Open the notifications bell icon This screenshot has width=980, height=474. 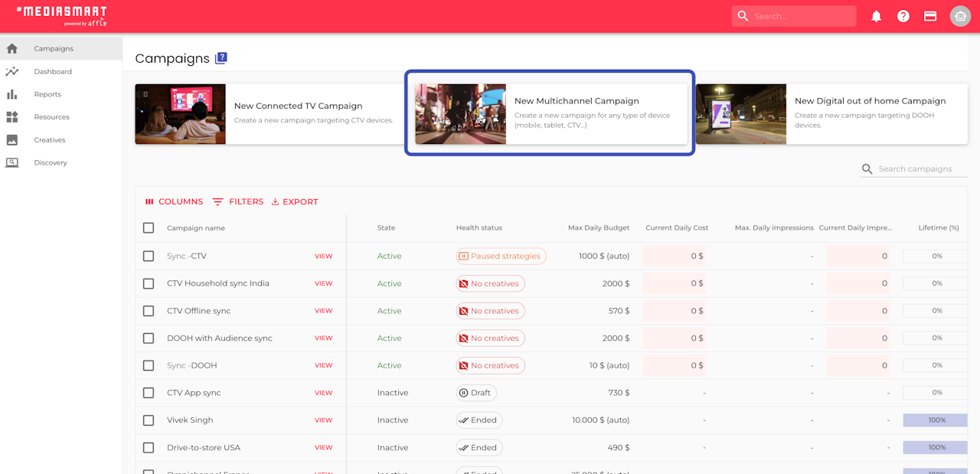(877, 16)
